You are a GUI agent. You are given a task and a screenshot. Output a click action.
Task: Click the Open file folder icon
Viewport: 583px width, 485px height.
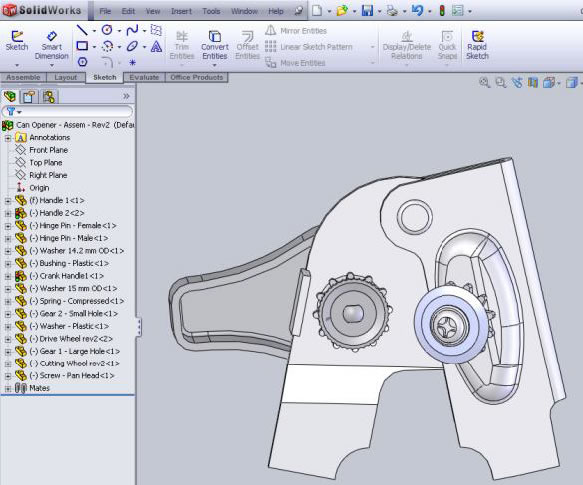click(x=342, y=10)
